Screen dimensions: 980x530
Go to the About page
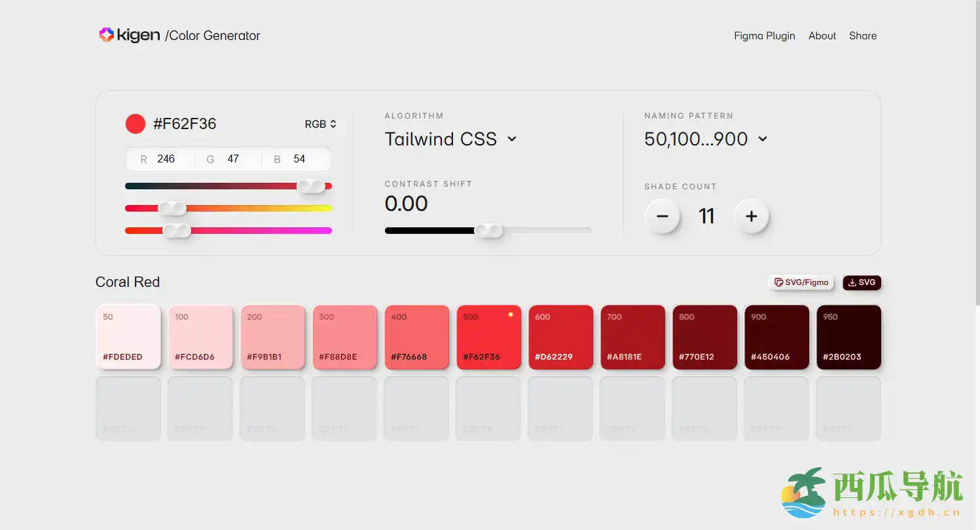pos(822,36)
